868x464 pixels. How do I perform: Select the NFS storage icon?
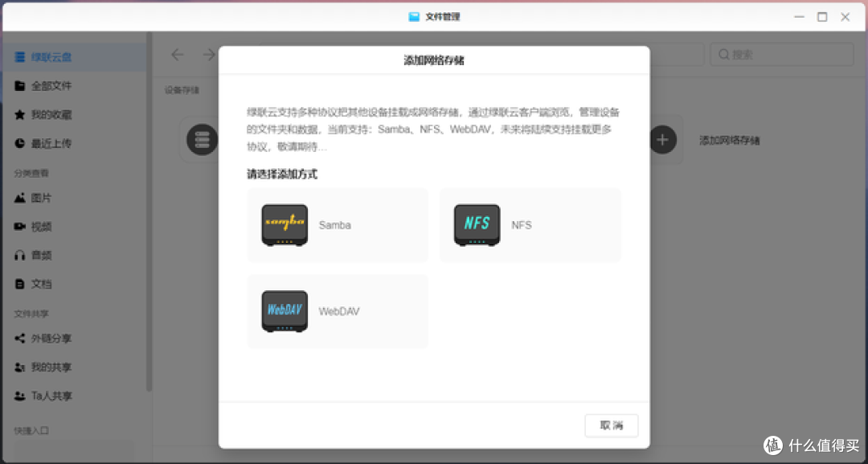(477, 225)
